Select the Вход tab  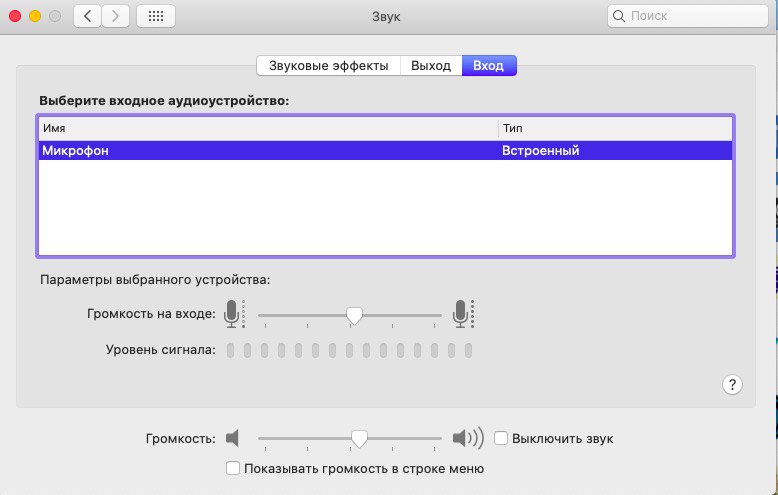click(489, 66)
